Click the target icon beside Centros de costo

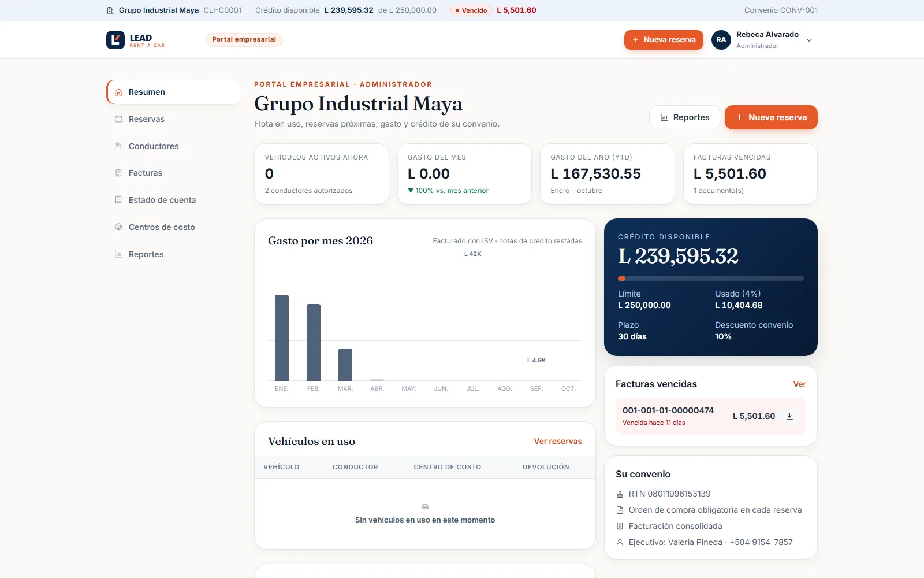(118, 227)
